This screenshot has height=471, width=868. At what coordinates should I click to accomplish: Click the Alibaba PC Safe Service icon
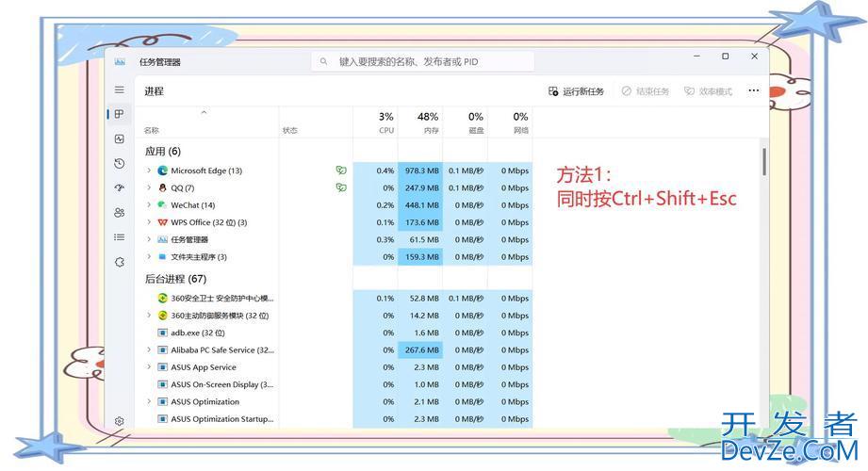point(162,349)
